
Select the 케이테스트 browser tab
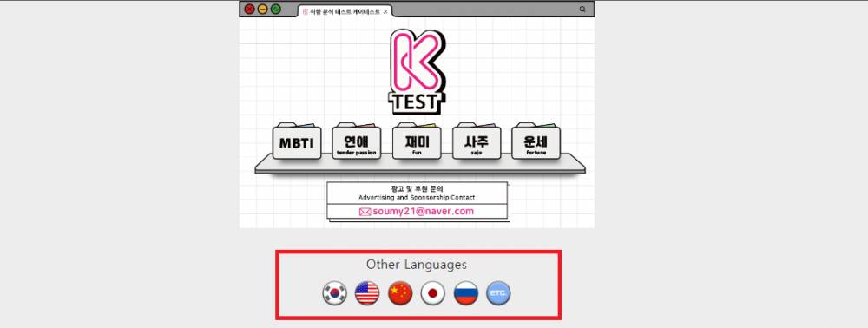pyautogui.click(x=345, y=11)
